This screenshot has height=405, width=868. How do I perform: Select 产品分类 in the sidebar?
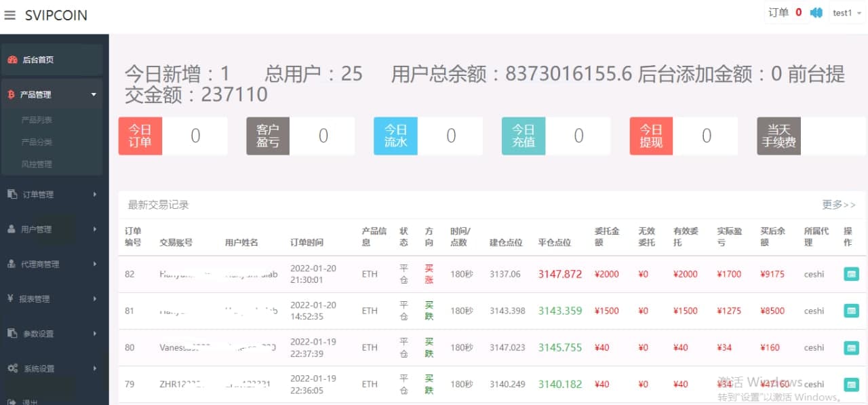click(37, 142)
